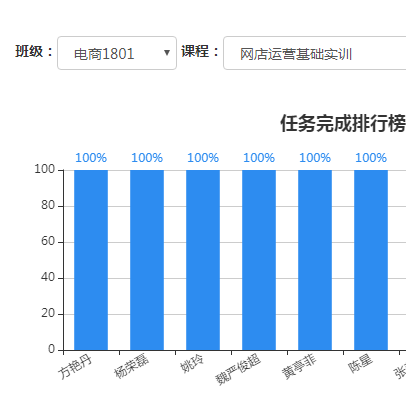The width and height of the screenshot is (406, 405).
Task: Click the 100% label above 陈星's bar
Action: pyautogui.click(x=371, y=158)
